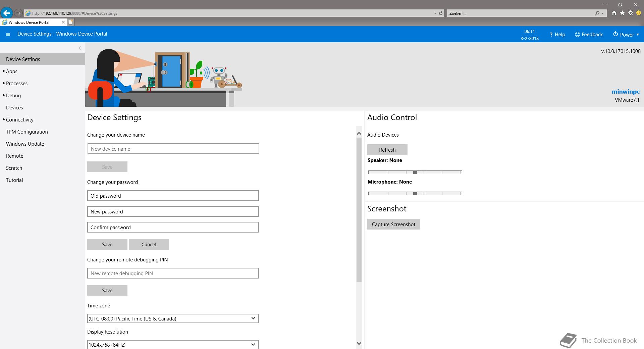This screenshot has width=644, height=349.
Task: Open the Time zone dropdown
Action: pyautogui.click(x=173, y=318)
